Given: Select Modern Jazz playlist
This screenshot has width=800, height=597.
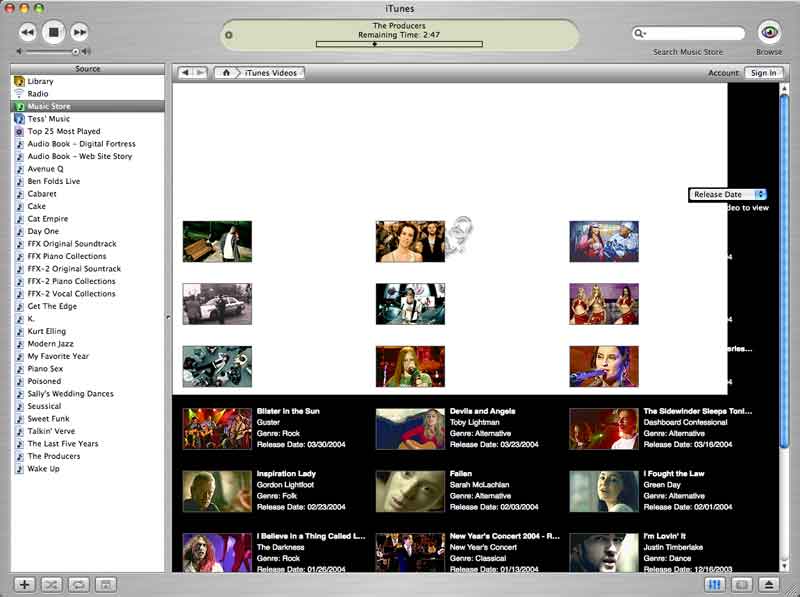Looking at the screenshot, I should point(88,344).
